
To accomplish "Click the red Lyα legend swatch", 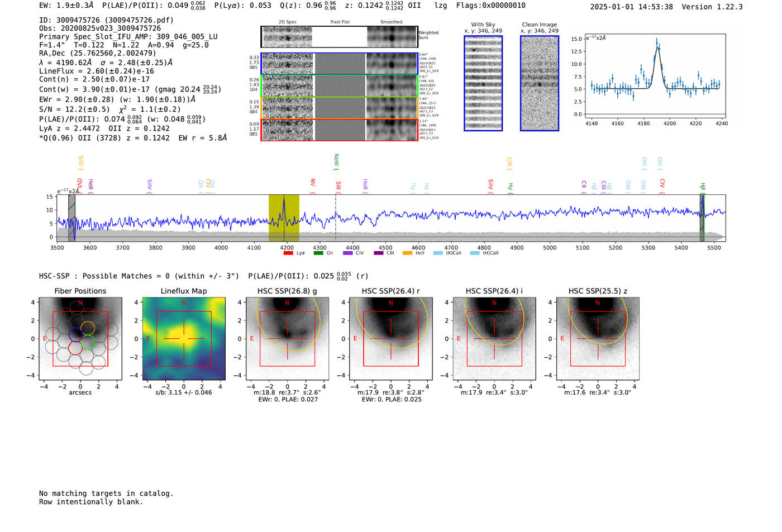I will coord(288,253).
